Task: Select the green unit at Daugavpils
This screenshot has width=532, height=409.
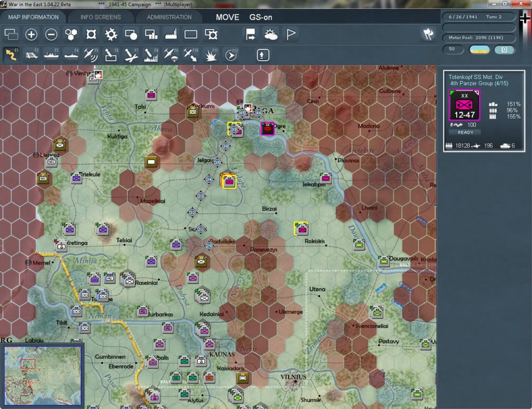Action: (x=383, y=261)
